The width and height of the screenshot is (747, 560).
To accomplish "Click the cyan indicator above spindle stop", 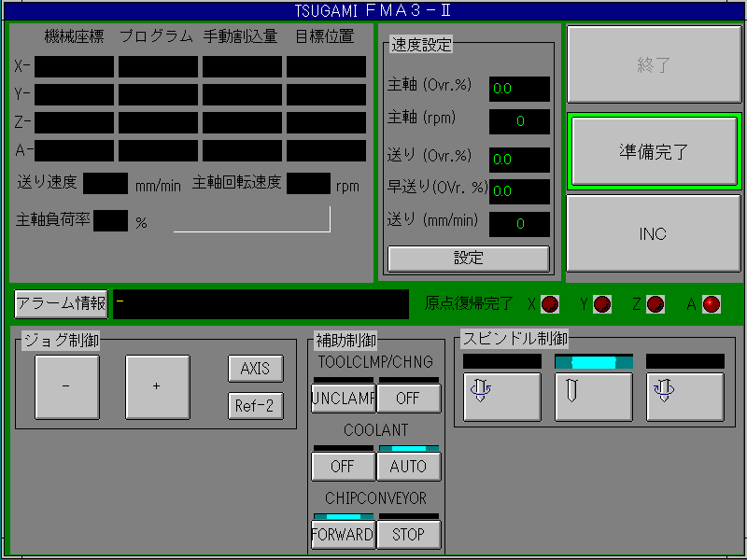I will pos(594,362).
